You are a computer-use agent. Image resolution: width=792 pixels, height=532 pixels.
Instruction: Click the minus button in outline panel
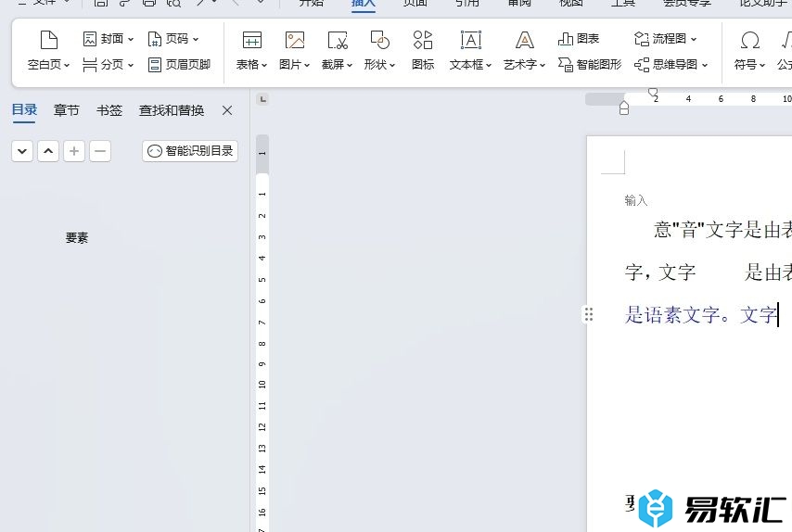(x=100, y=151)
